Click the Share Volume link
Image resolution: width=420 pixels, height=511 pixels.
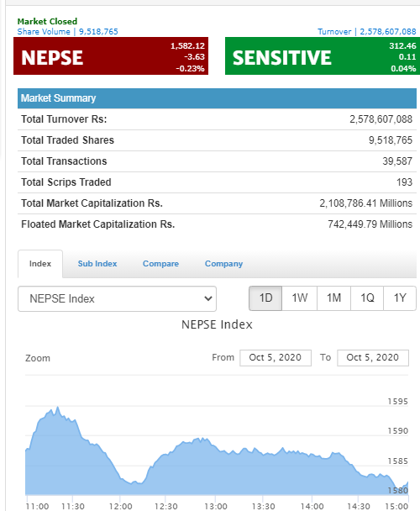pos(67,32)
